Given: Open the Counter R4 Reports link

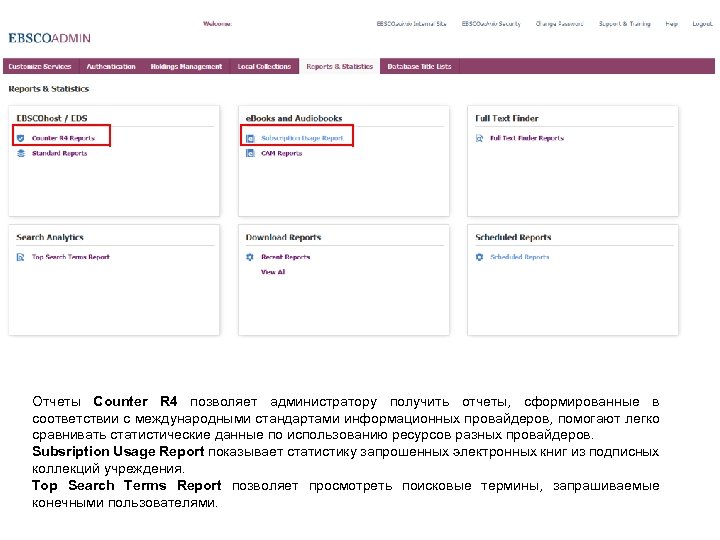Looking at the screenshot, I should (x=63, y=138).
